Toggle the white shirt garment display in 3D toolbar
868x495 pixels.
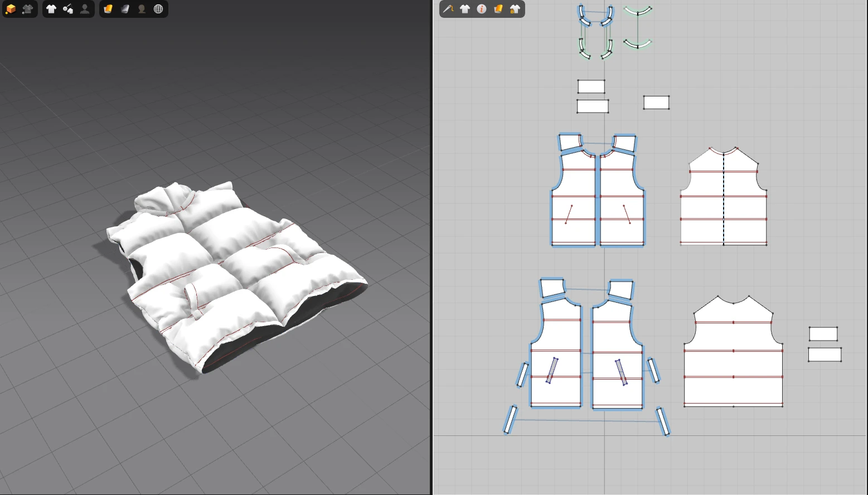tap(51, 9)
